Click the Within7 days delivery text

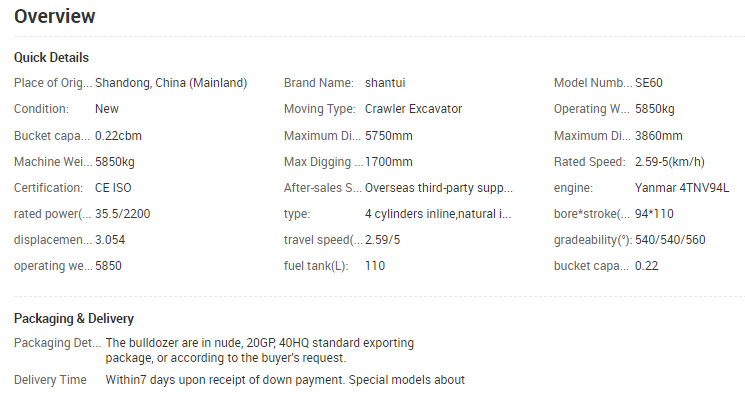(x=285, y=380)
